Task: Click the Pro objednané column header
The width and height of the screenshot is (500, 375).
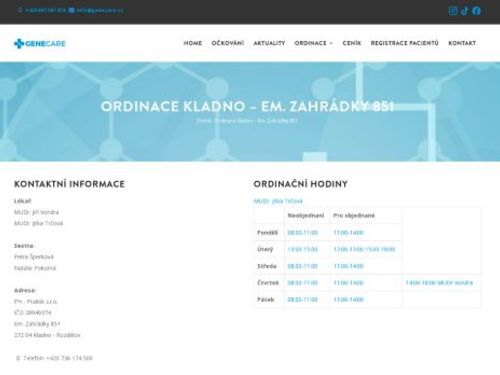Action: [354, 215]
